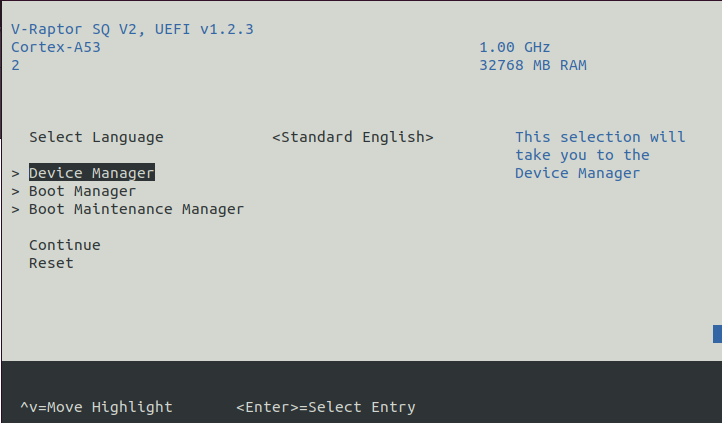Click the CPU count number 2
This screenshot has height=423, width=722.
pos(16,65)
